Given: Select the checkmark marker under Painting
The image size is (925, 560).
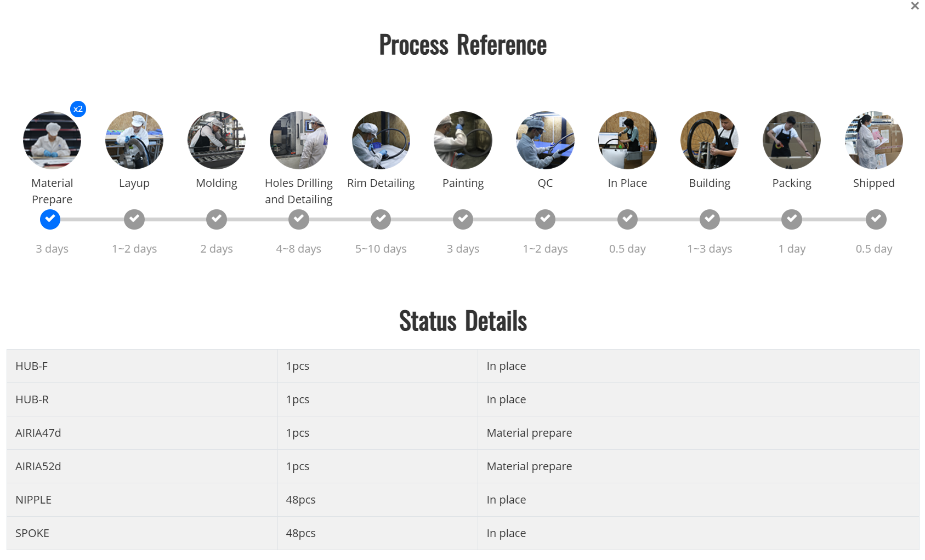Looking at the screenshot, I should click(x=463, y=219).
